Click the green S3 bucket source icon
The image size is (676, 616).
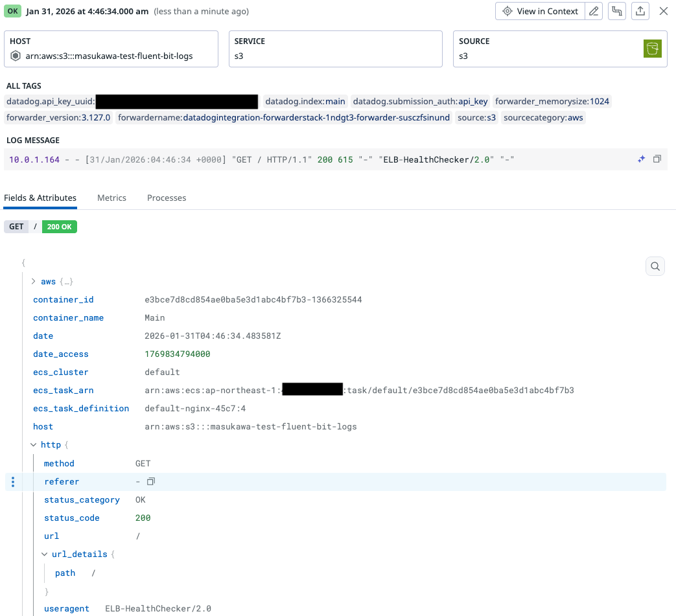[652, 49]
